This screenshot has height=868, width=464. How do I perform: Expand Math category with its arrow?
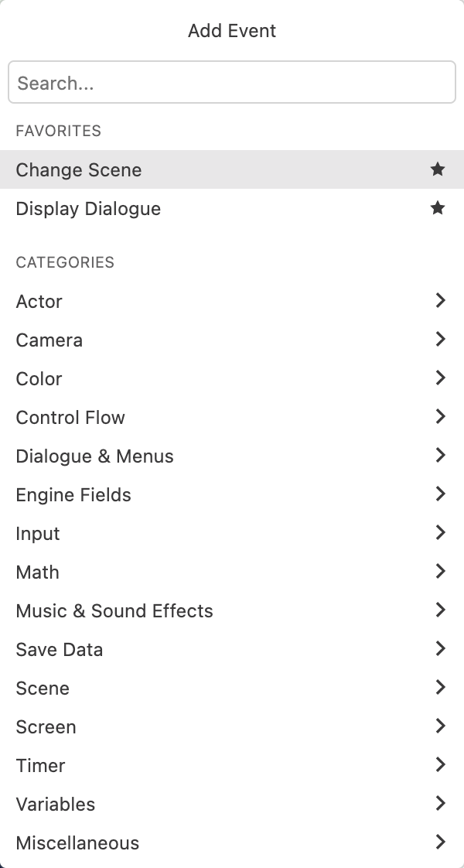click(x=440, y=572)
